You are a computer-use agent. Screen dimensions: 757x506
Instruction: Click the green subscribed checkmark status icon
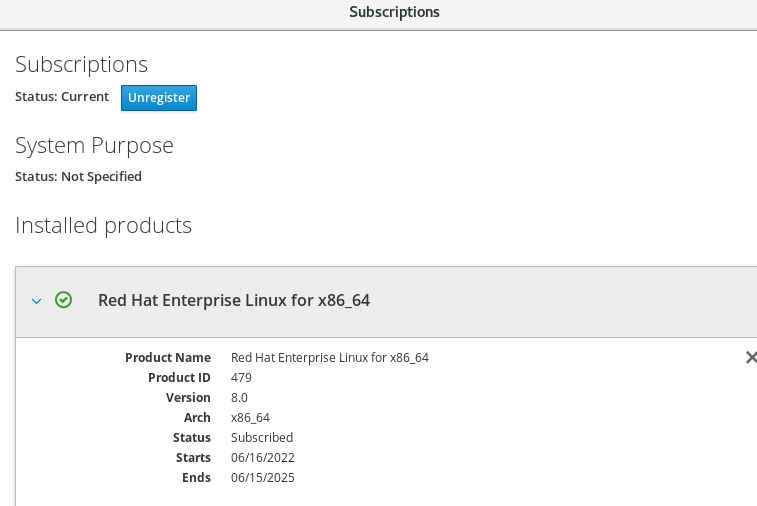tap(63, 300)
